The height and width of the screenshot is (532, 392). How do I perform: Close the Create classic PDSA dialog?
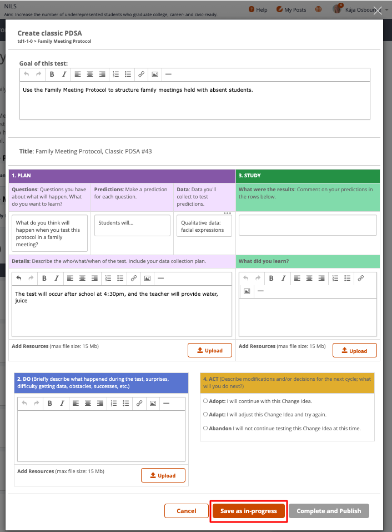(378, 11)
